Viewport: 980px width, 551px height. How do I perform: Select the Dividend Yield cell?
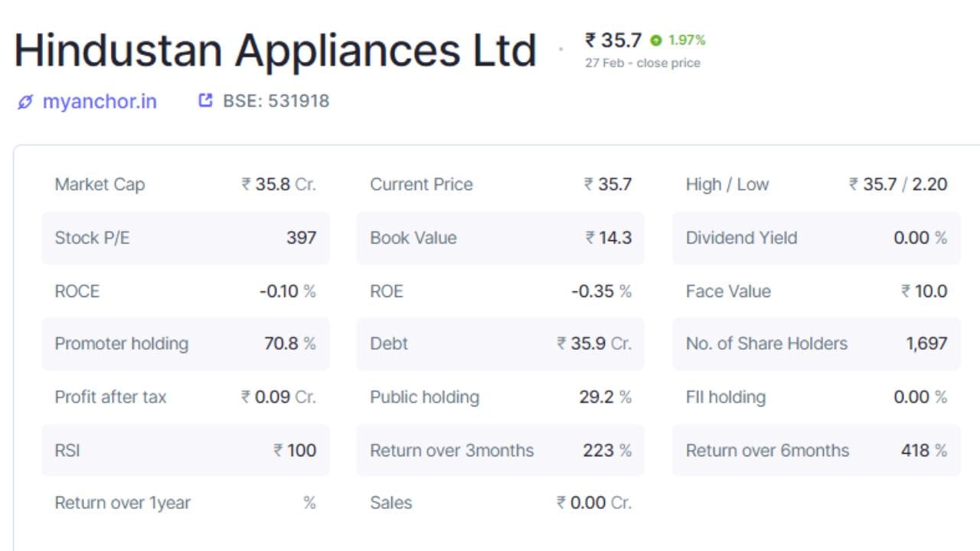[x=815, y=238]
